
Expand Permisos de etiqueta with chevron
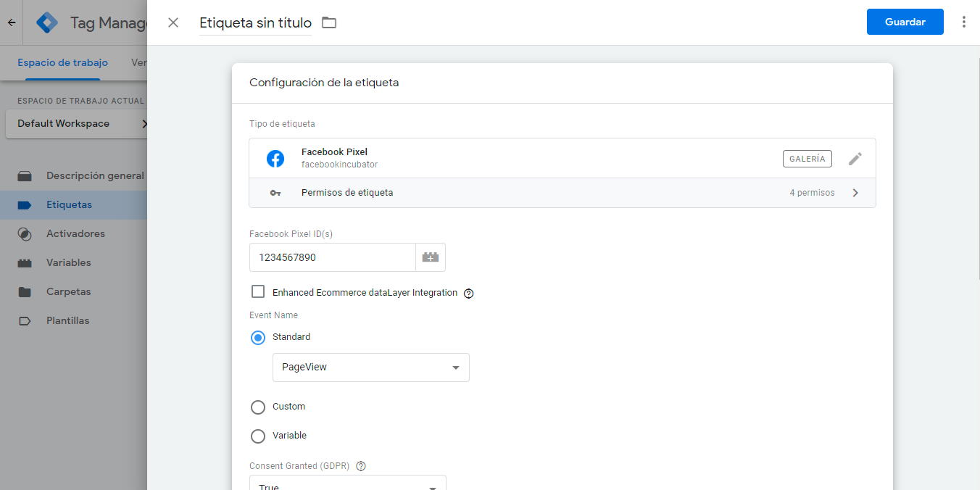[x=855, y=193]
